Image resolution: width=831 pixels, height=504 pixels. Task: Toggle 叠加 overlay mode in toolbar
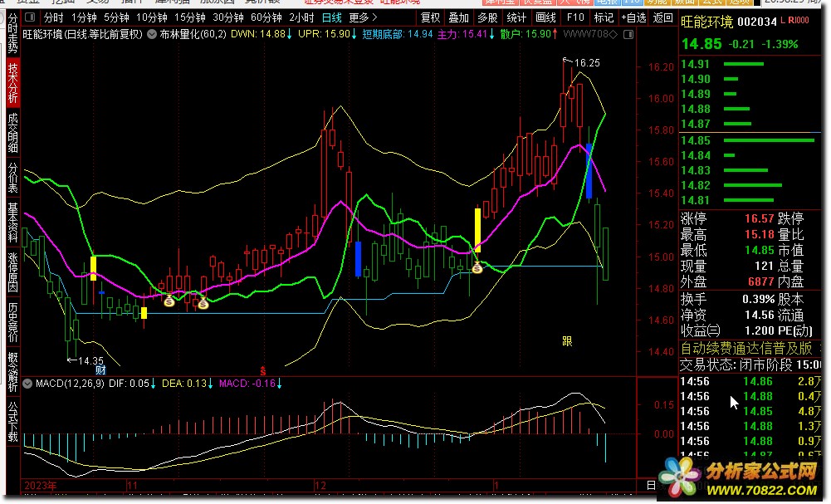[459, 17]
